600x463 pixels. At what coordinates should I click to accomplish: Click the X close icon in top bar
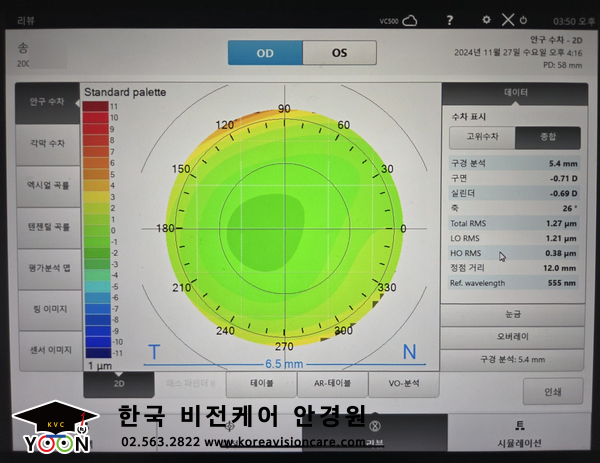point(507,19)
